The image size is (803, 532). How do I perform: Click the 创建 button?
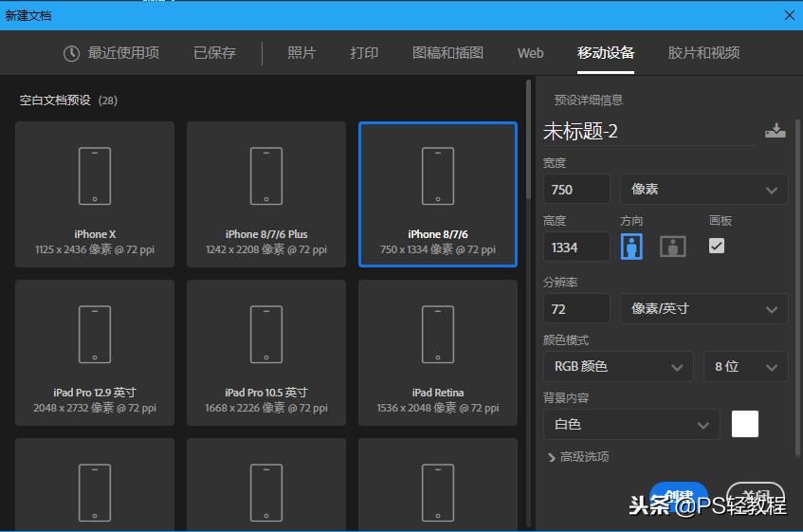[678, 495]
